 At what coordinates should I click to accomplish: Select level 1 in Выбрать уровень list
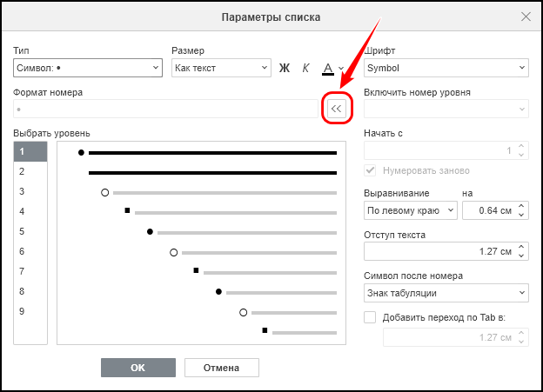(30, 151)
